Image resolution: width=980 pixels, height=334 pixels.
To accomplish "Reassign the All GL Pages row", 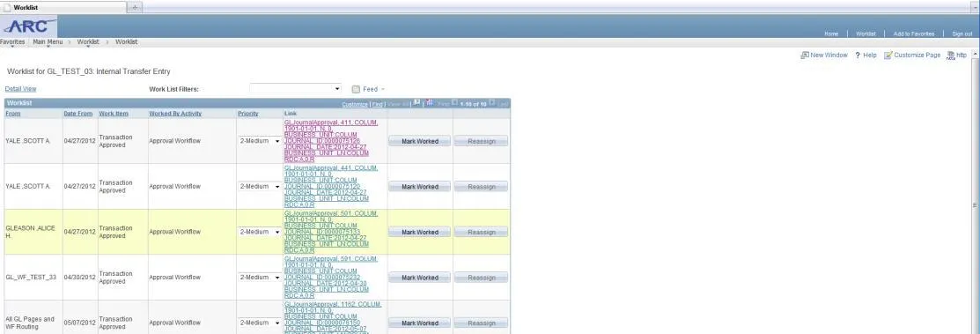I will tap(482, 323).
